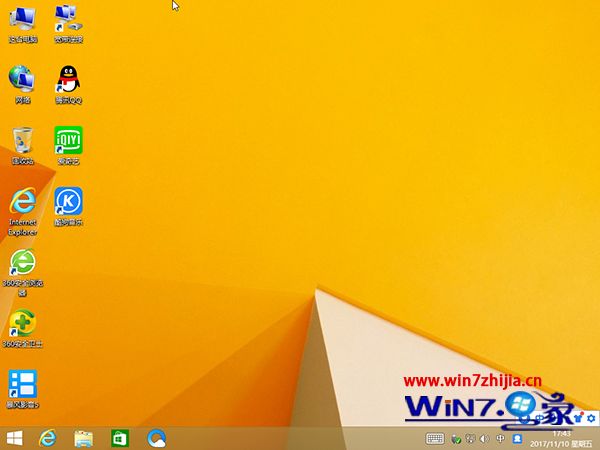Open the 360 Secure Browser shortcut

pyautogui.click(x=22, y=264)
